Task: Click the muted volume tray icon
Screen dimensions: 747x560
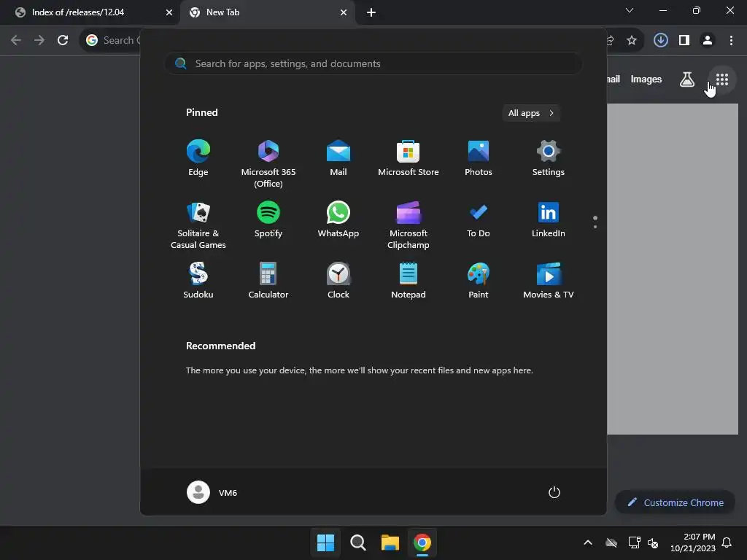Action: (653, 542)
